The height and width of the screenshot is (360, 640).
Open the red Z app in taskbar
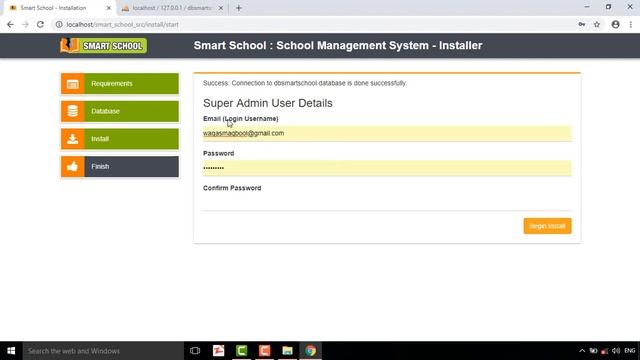(218, 351)
